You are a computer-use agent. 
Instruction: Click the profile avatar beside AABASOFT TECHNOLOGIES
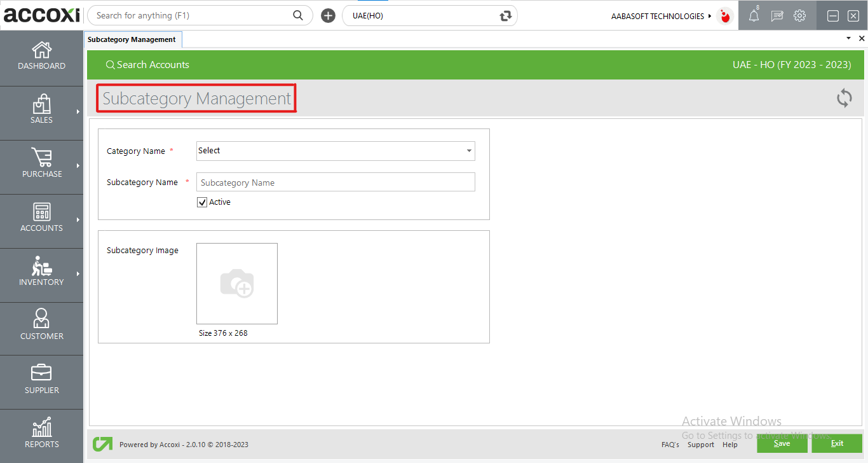[724, 16]
